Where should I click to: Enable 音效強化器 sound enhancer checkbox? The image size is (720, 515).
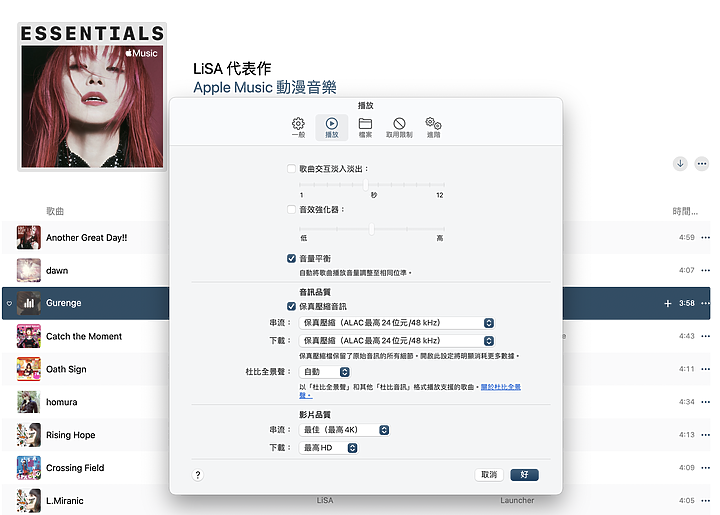[x=291, y=209]
